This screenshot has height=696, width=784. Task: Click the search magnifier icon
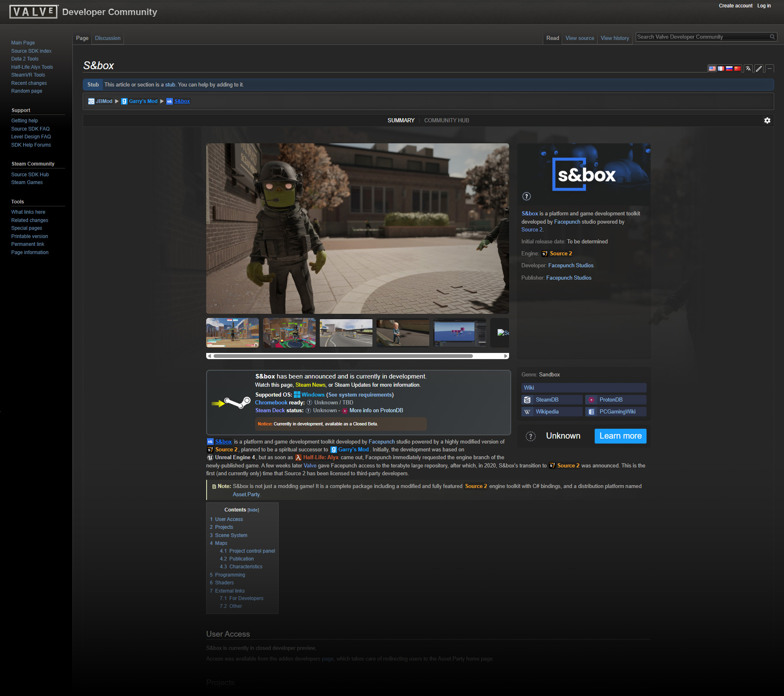click(772, 37)
